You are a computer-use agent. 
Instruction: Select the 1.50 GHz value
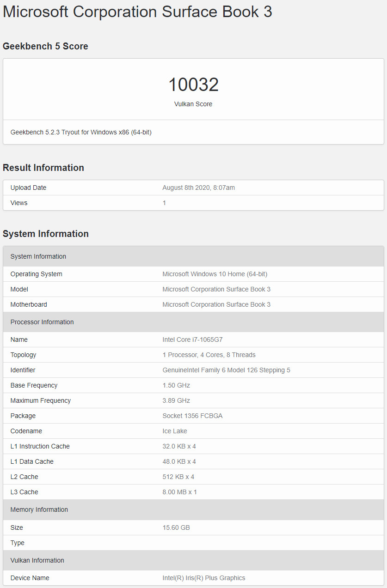pyautogui.click(x=176, y=385)
